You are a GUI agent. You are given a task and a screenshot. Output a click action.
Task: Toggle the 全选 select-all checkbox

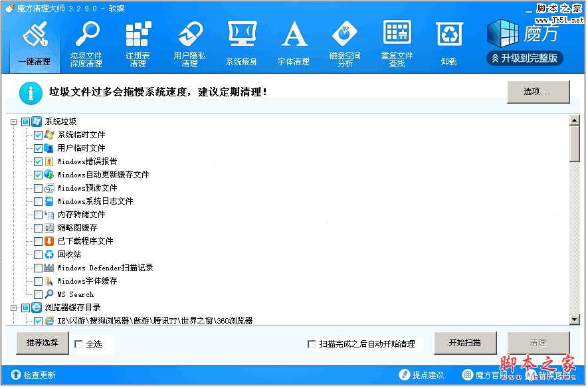(78, 344)
